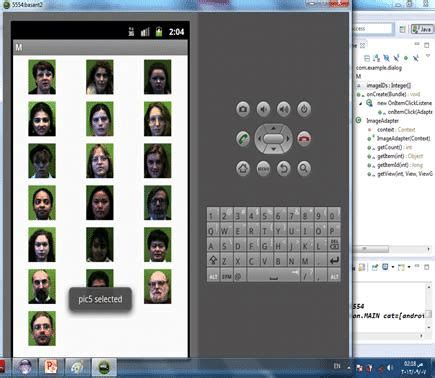Tap the emulator MENU button
Viewport: 435px width, 378px height.
(263, 168)
